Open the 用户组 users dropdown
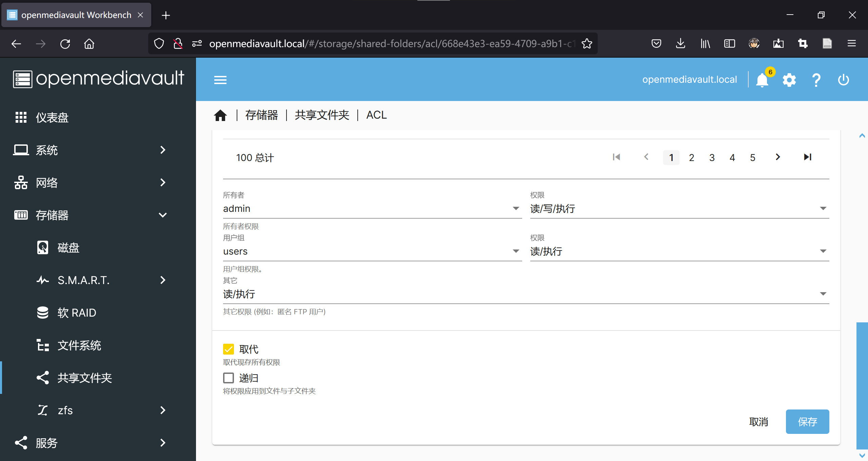The image size is (868, 461). pos(372,252)
